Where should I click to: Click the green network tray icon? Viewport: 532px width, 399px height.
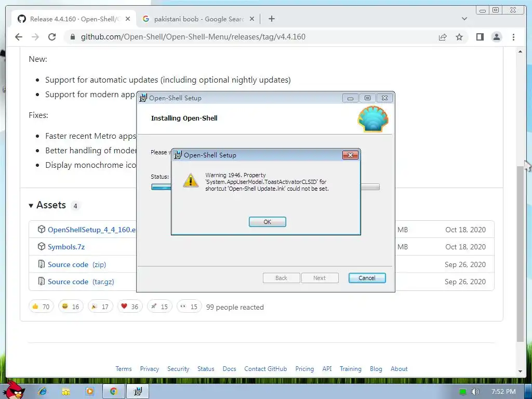pos(462,392)
